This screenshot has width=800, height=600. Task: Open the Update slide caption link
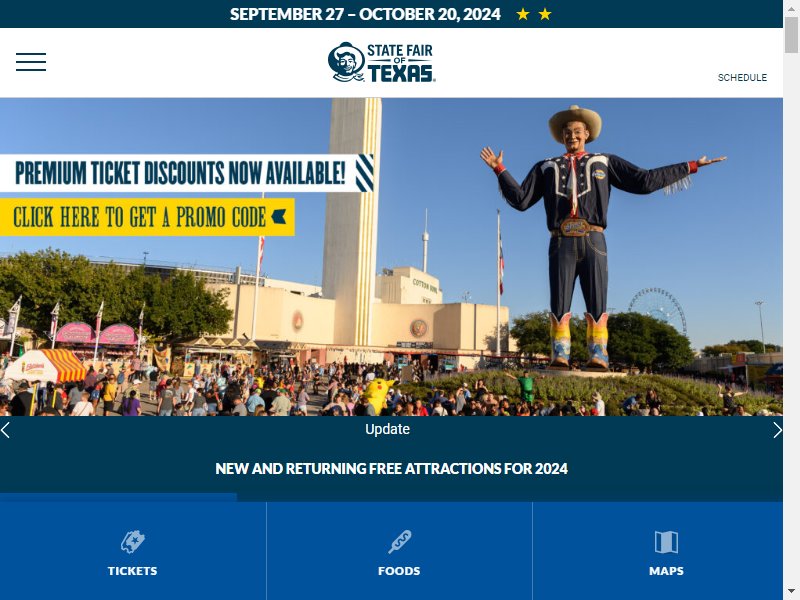(x=387, y=429)
